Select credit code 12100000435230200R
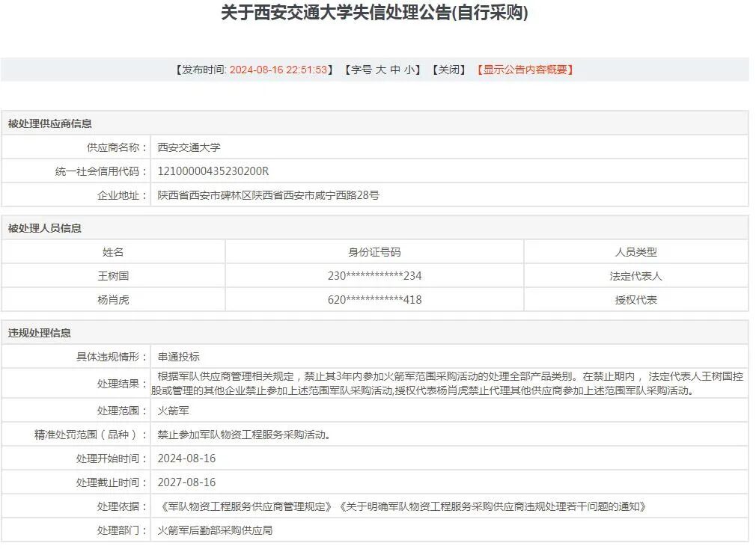Image resolution: width=756 pixels, height=549 pixels. tap(213, 171)
